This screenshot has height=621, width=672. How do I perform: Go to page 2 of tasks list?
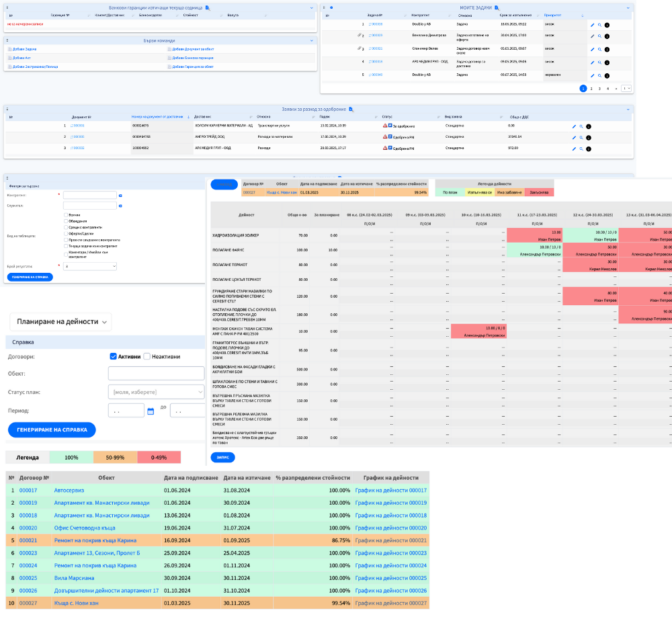[x=591, y=88]
